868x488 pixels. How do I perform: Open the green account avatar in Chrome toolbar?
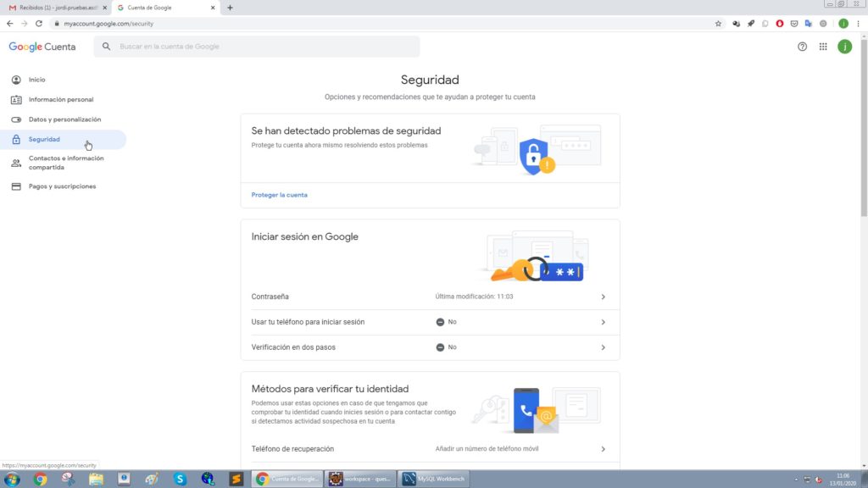click(x=844, y=24)
